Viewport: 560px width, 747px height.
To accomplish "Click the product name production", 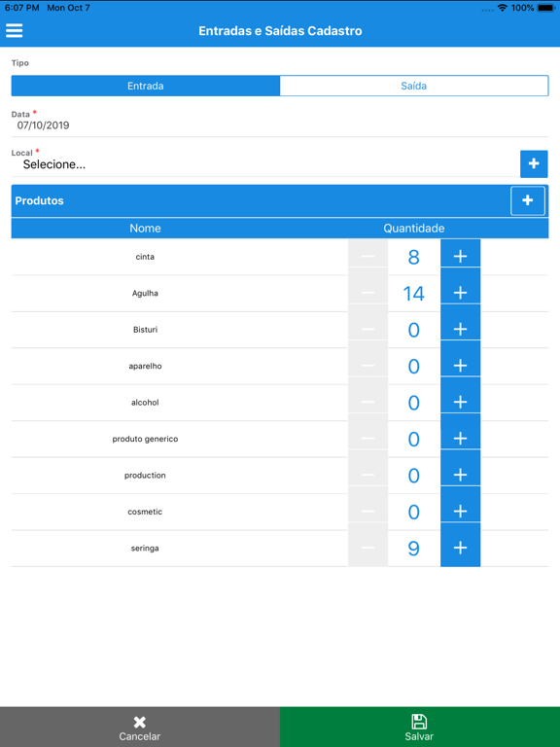I will click(145, 476).
